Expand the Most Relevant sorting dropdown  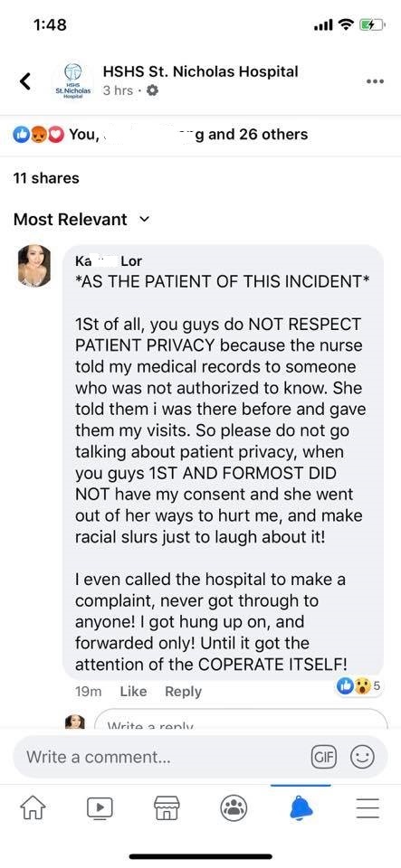tap(81, 219)
